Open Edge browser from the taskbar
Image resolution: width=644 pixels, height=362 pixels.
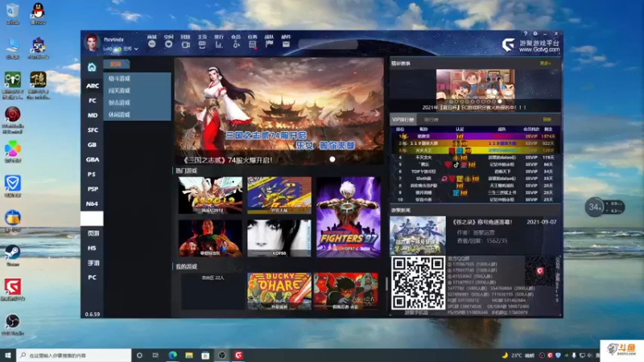[x=172, y=356]
